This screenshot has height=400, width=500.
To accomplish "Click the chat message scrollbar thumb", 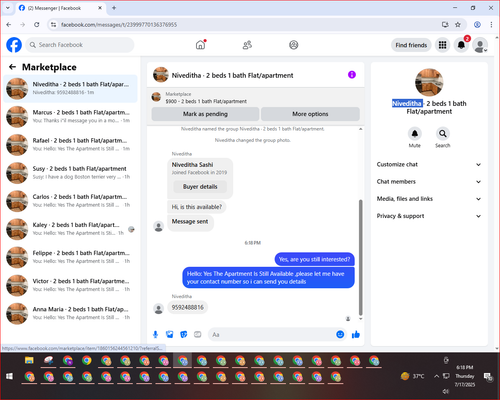I will (x=360, y=257).
